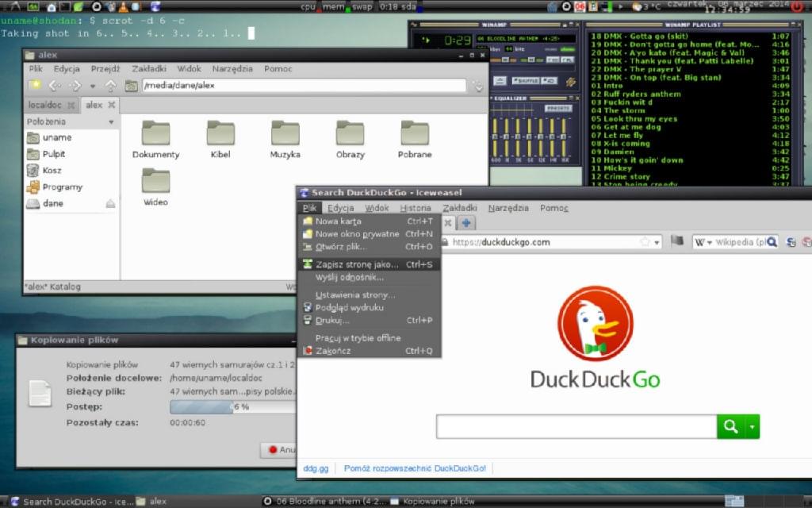
Task: Open the Wideo folder
Action: 156,187
